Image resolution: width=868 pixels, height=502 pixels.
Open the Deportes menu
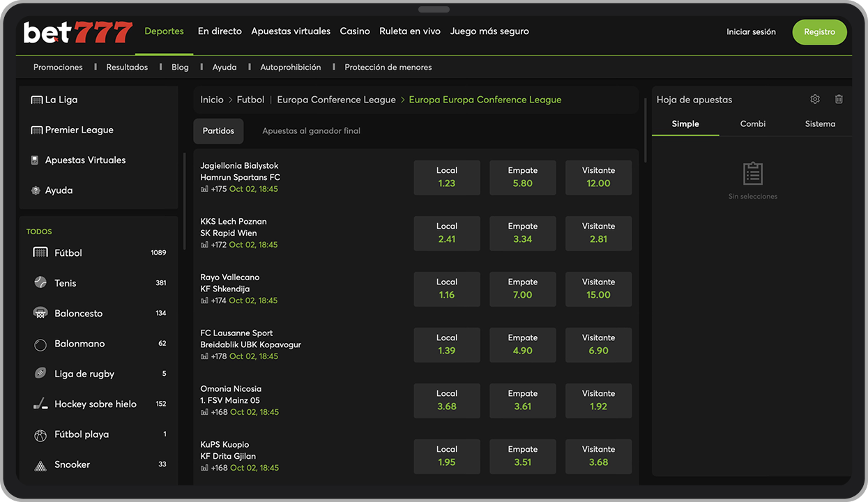pos(164,31)
